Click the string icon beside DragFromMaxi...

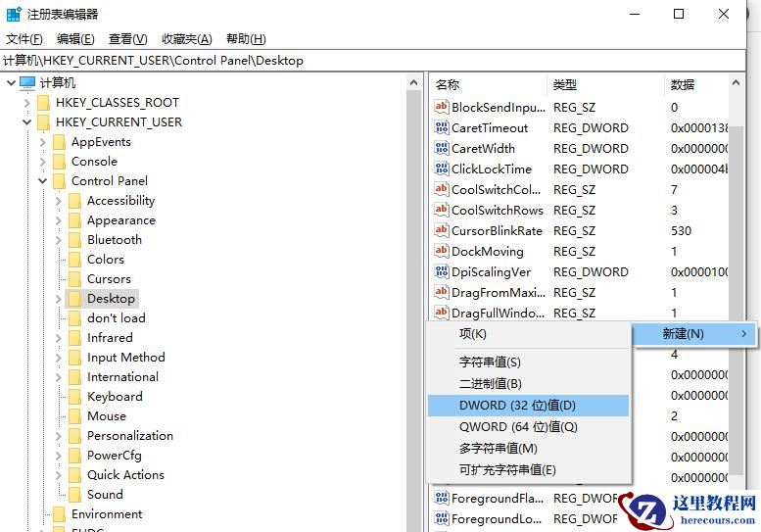pos(441,292)
